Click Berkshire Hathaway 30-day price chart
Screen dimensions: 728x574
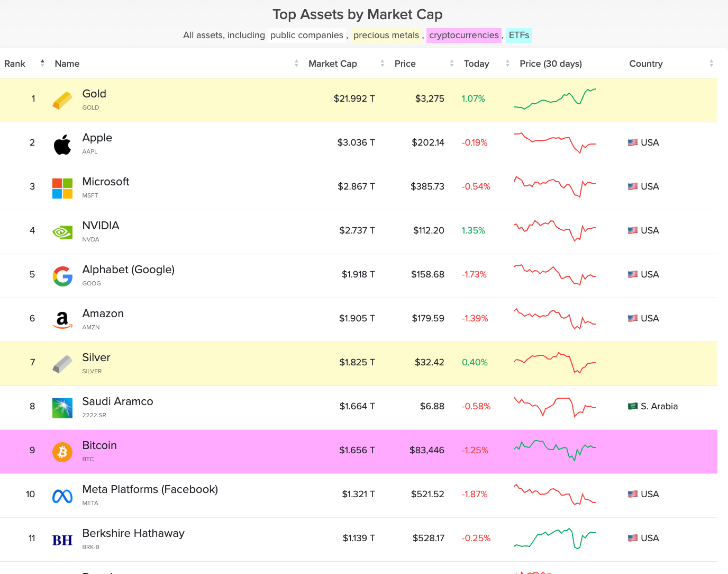pos(554,538)
